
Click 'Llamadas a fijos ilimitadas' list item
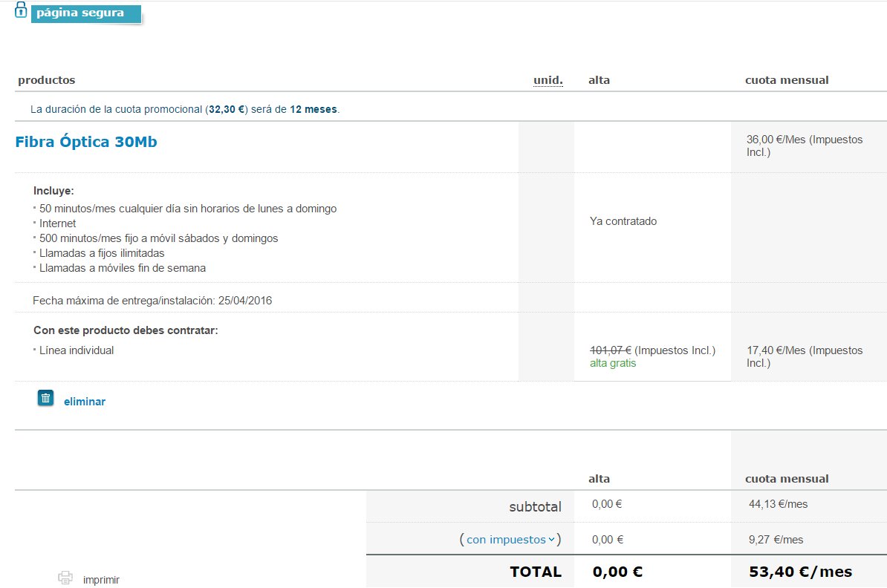pyautogui.click(x=102, y=253)
